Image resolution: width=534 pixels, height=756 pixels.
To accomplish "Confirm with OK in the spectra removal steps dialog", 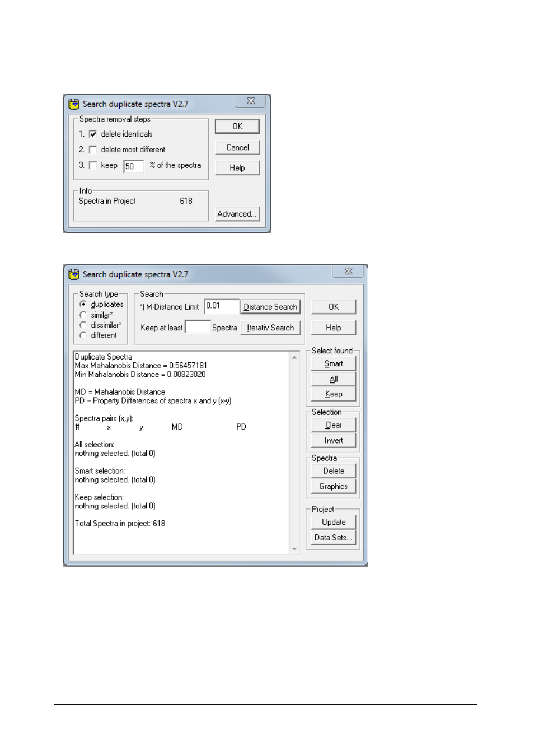I will coord(237,127).
